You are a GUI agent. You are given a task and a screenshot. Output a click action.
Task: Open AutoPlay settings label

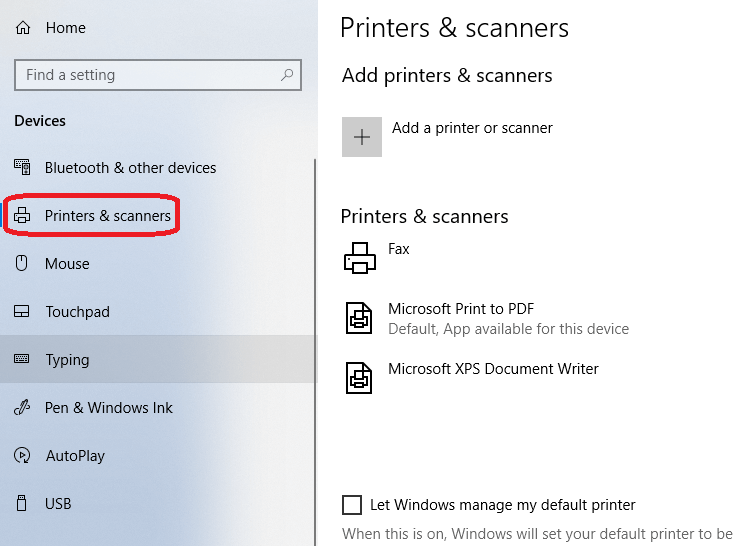point(75,456)
